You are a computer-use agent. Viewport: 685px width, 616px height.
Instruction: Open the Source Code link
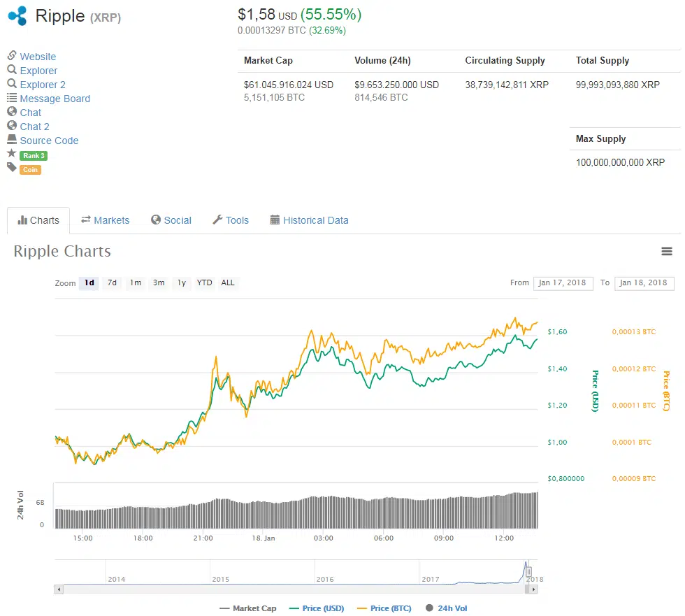point(50,141)
